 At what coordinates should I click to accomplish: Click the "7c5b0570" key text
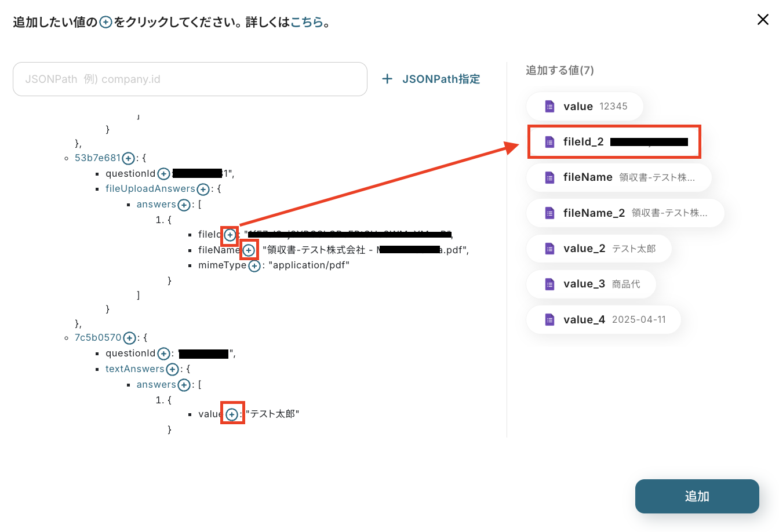click(99, 337)
